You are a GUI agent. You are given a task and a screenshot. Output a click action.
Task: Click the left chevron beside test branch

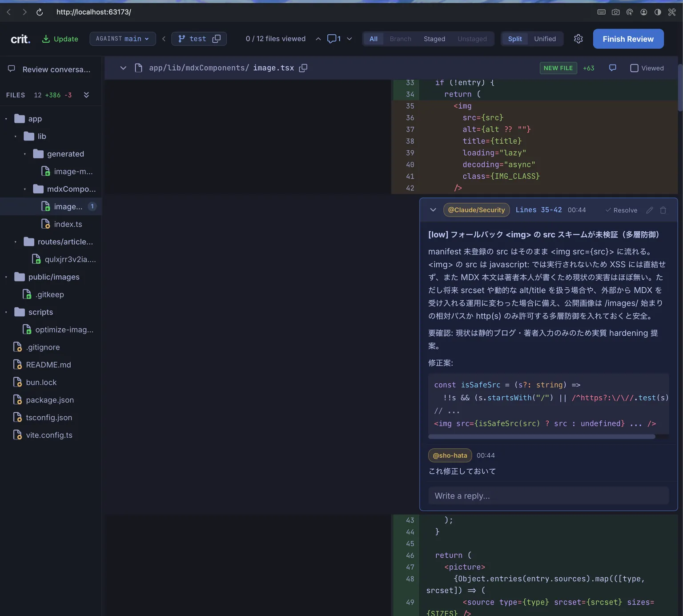(x=164, y=39)
